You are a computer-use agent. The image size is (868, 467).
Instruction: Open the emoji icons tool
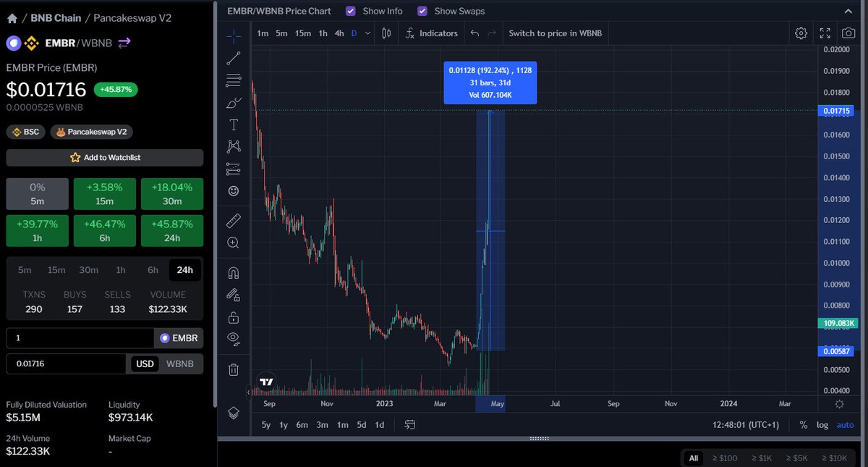(234, 190)
